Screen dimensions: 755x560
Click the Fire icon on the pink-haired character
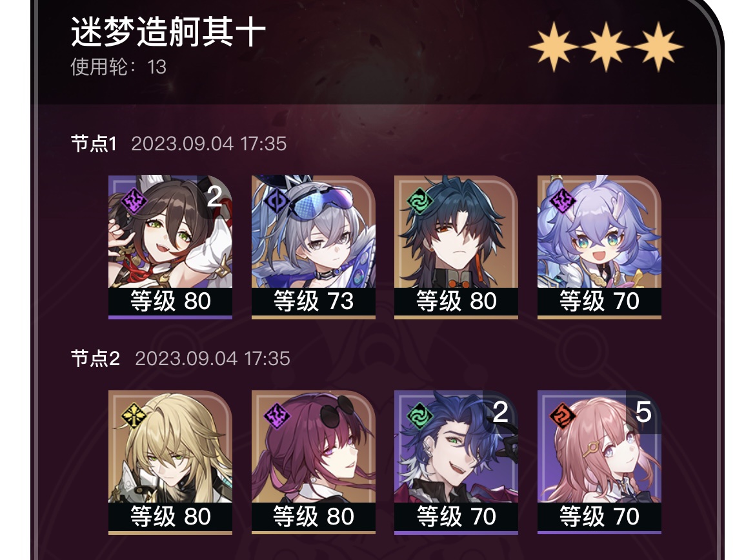click(563, 415)
